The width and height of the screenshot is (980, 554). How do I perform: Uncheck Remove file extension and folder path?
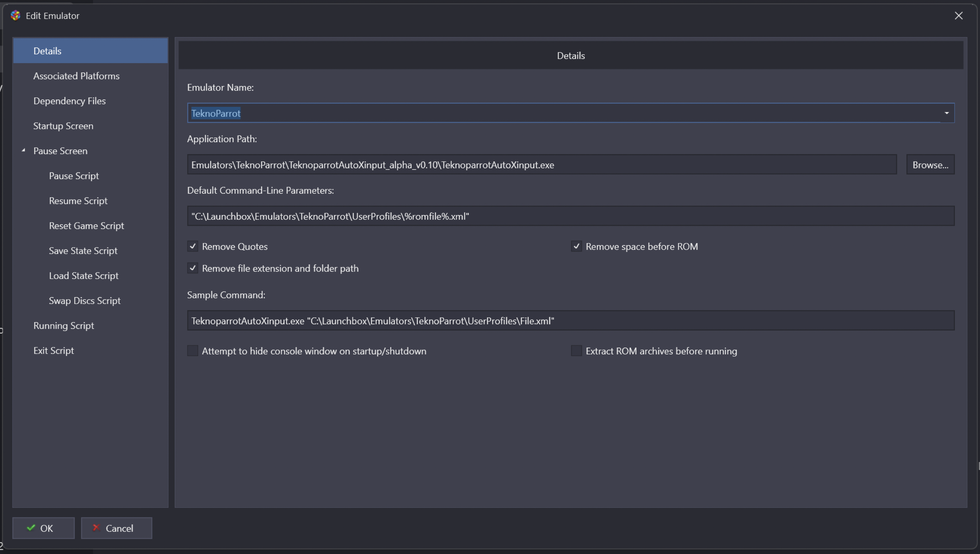193,268
